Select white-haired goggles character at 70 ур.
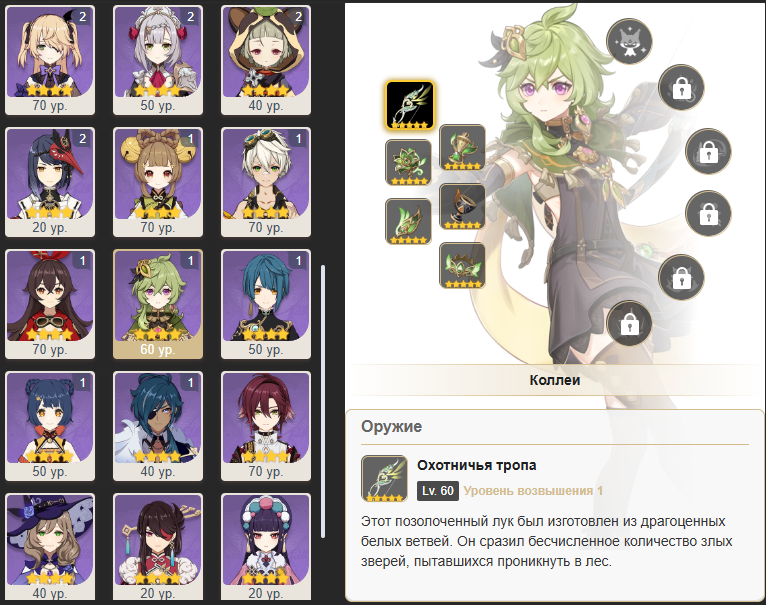 [266, 182]
